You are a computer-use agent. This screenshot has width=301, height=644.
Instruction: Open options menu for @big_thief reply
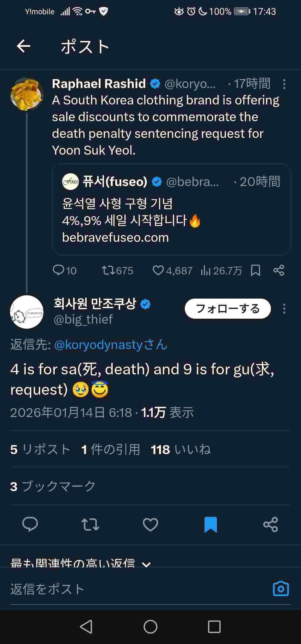pyautogui.click(x=284, y=309)
